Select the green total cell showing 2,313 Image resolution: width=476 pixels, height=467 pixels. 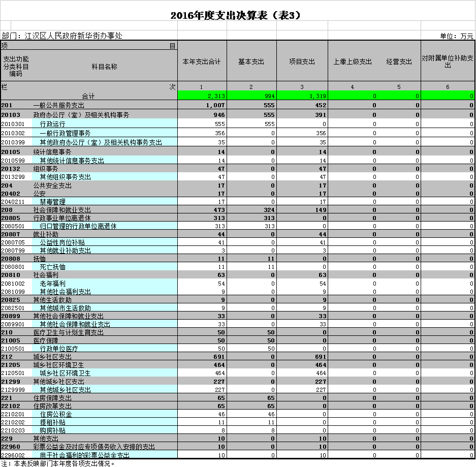(x=202, y=96)
